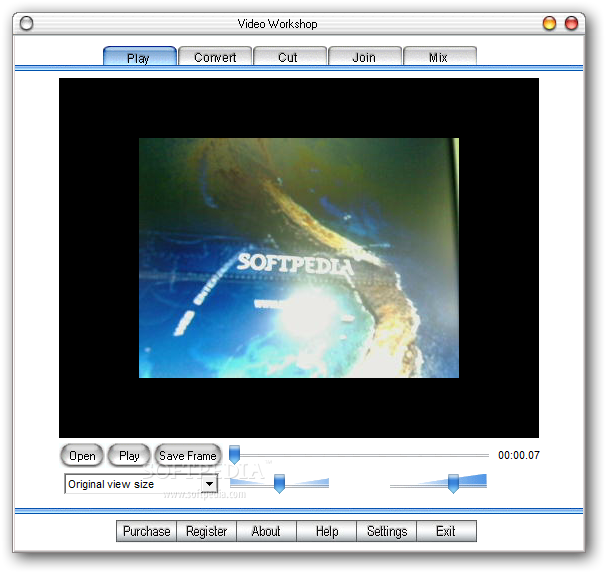Go to the Join tab
This screenshot has height=573, width=606.
[x=365, y=56]
